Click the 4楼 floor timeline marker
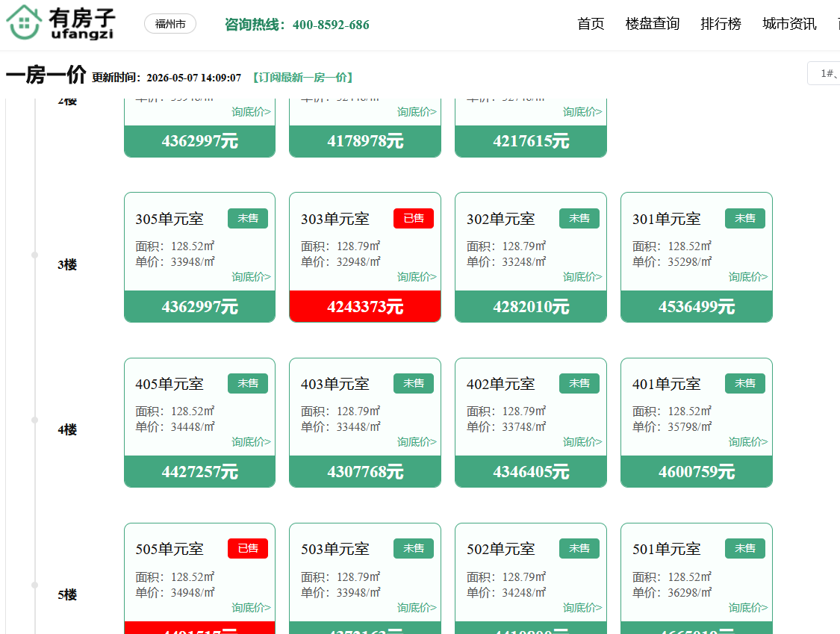The height and width of the screenshot is (634, 840). click(x=35, y=420)
